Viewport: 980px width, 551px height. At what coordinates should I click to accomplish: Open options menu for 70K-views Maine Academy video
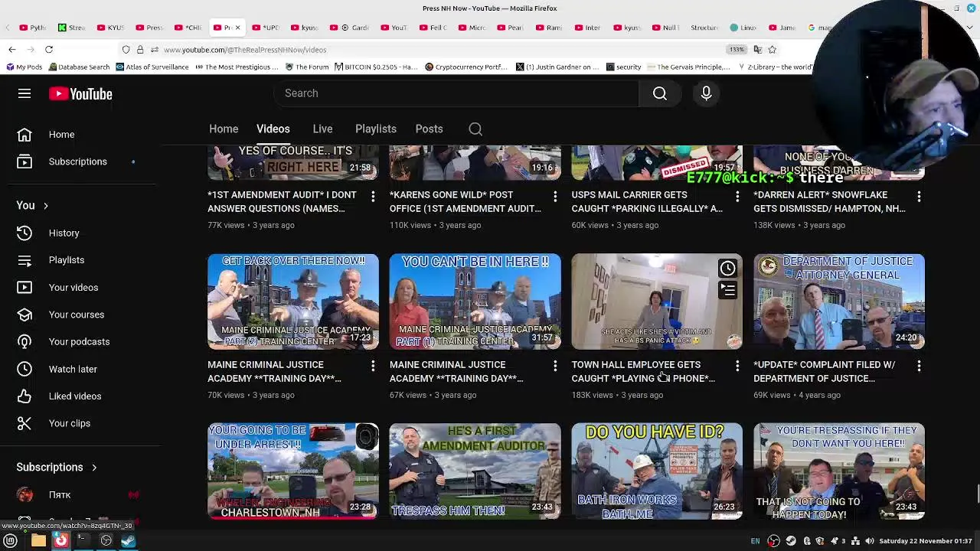click(373, 367)
